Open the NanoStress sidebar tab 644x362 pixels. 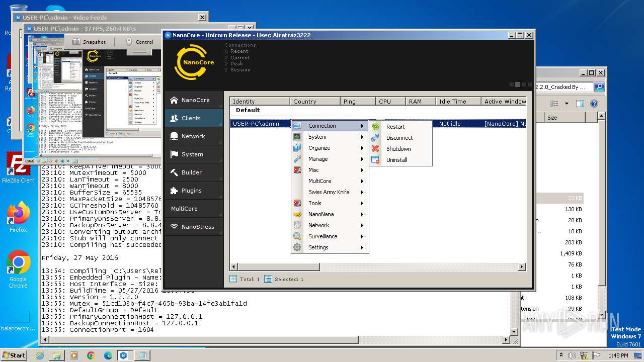tap(194, 227)
